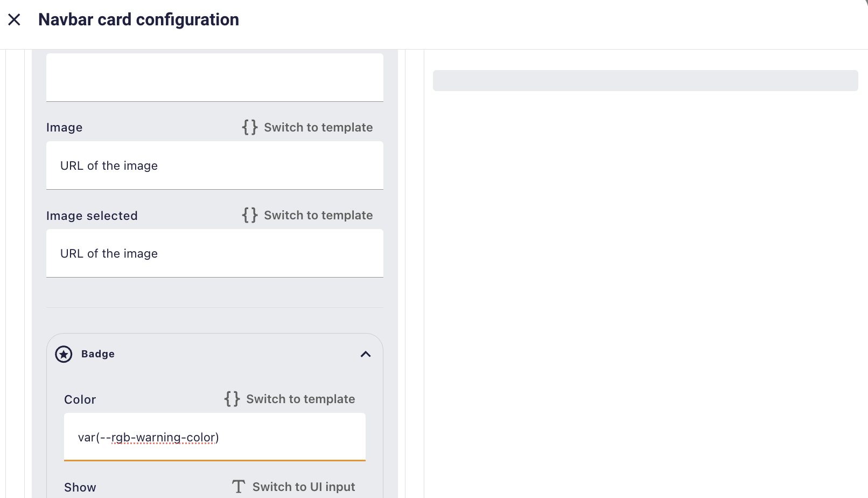868x498 pixels.
Task: Click the T text icon beside Show
Action: (239, 487)
